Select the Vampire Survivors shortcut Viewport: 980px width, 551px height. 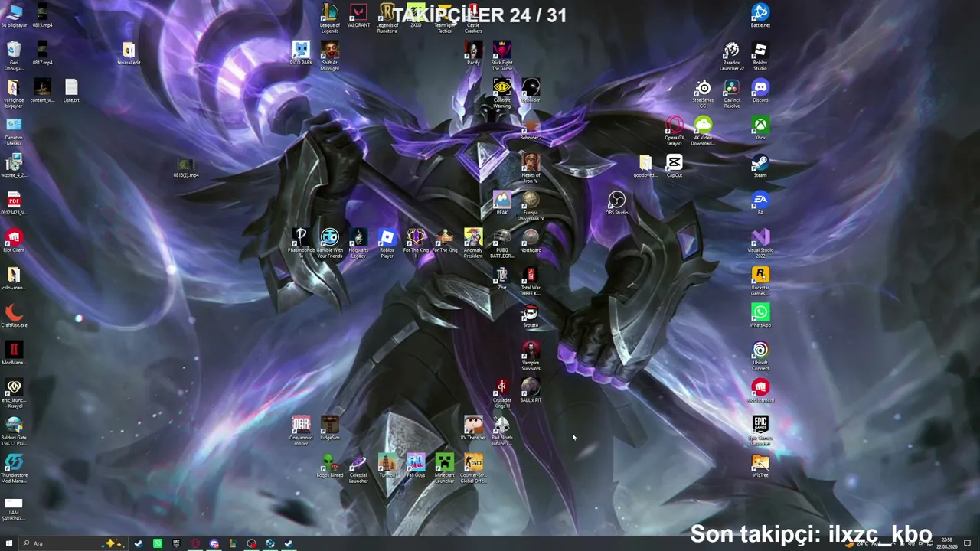[x=531, y=357]
